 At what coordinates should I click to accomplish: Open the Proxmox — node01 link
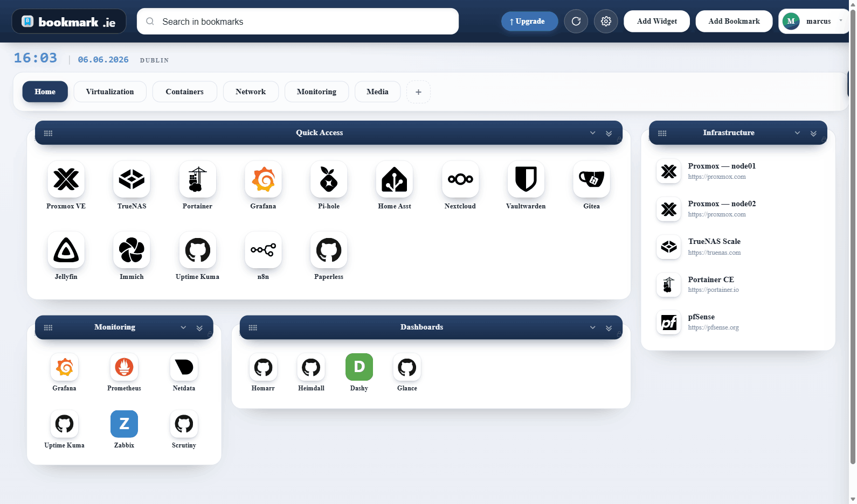[738, 171]
